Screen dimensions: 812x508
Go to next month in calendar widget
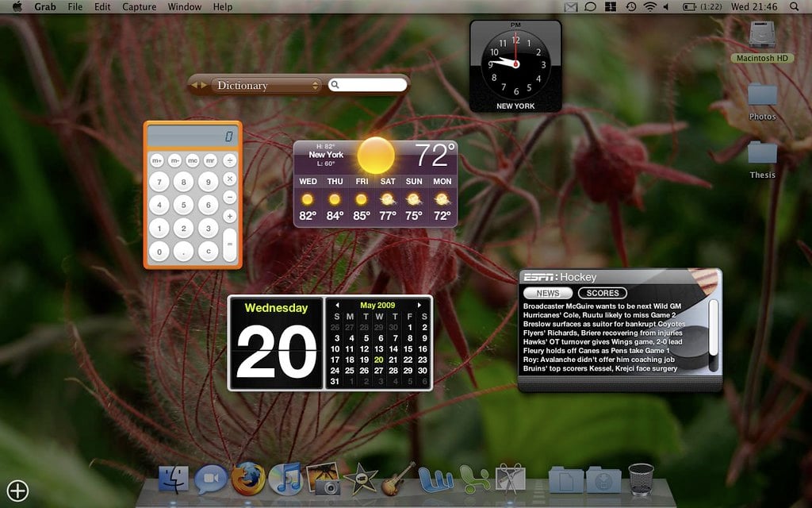(x=419, y=305)
